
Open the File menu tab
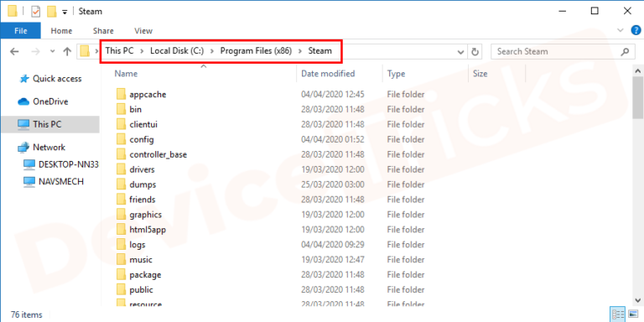[20, 31]
